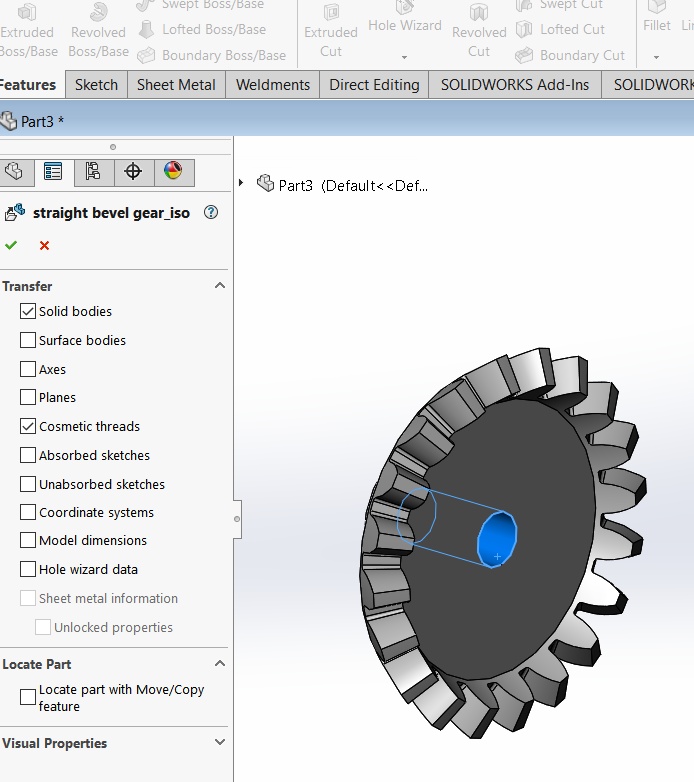Uncheck Solid bodies checkbox
Screen dimensions: 694x782
(28, 311)
